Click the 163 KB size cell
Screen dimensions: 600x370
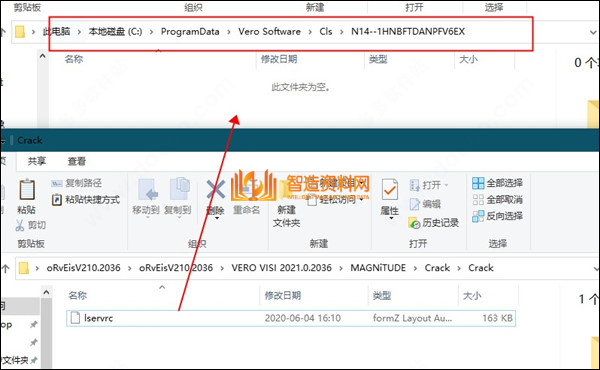(497, 318)
